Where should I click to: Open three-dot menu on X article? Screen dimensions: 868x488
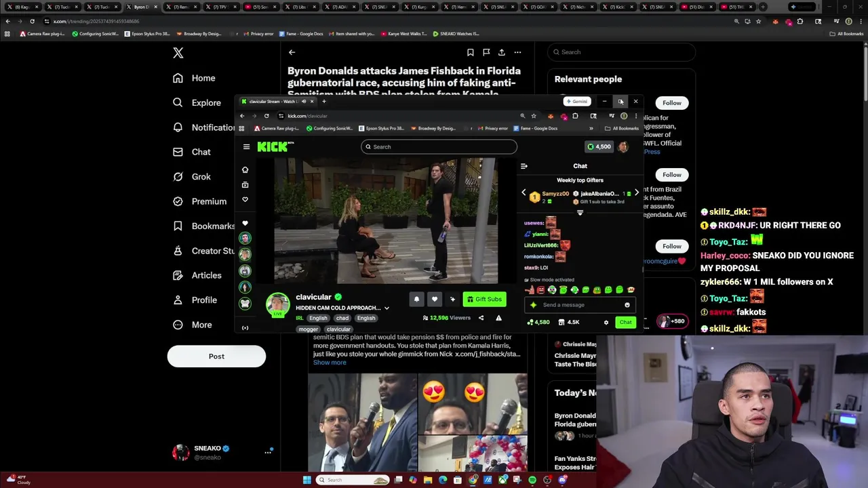(517, 52)
